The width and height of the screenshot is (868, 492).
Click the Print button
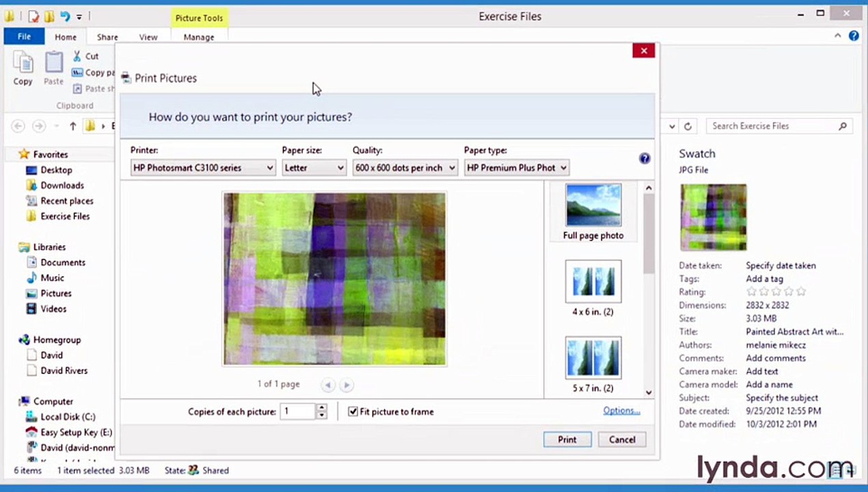point(567,439)
